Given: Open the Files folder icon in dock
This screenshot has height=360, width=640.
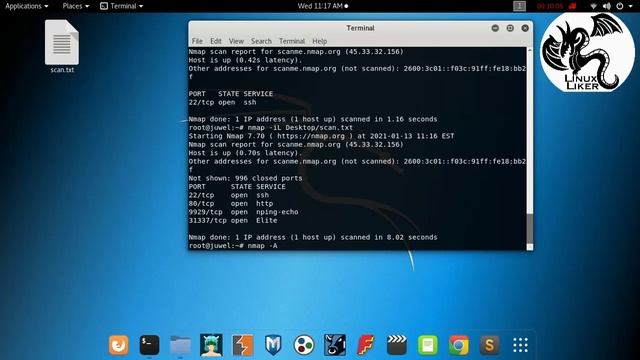Looking at the screenshot, I should [x=180, y=345].
